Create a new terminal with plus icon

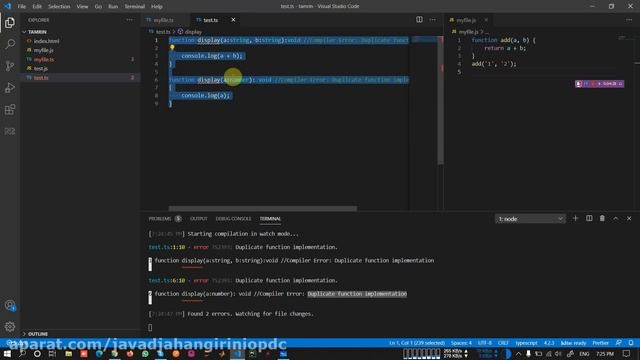click(x=576, y=218)
